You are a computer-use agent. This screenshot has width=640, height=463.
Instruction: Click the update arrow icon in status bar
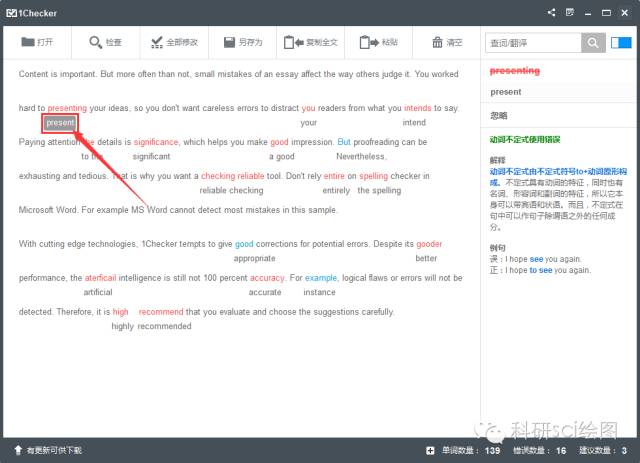click(18, 450)
